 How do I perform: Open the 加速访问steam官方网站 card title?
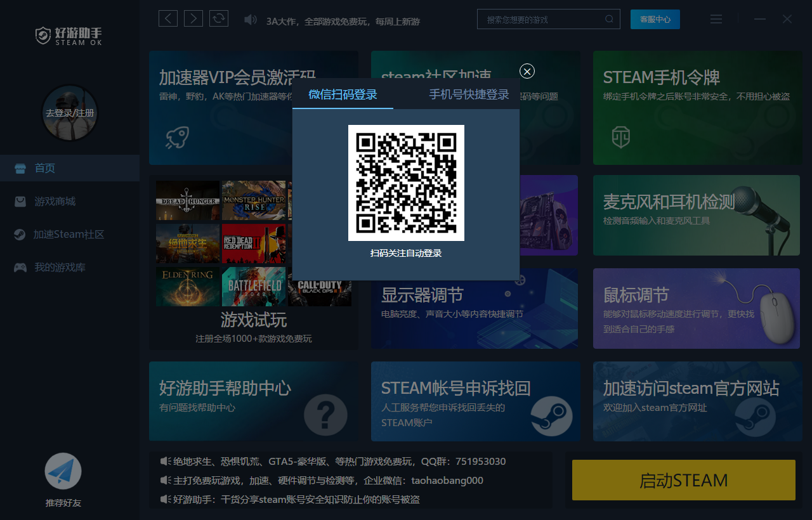tap(691, 388)
